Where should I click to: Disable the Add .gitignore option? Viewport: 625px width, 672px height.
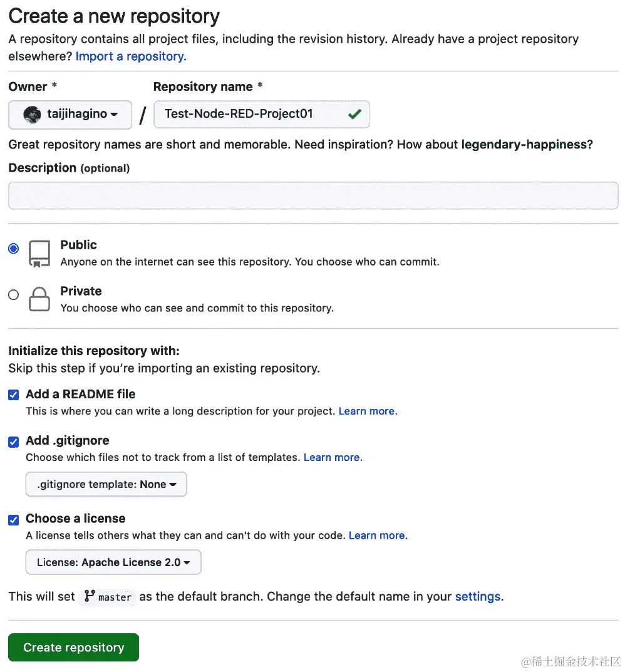click(x=13, y=442)
